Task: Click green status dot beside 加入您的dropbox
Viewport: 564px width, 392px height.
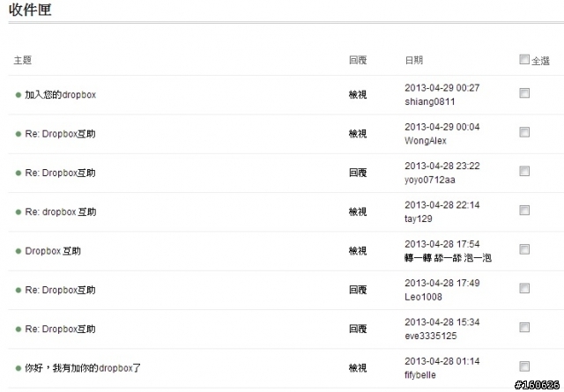Action: [x=19, y=95]
